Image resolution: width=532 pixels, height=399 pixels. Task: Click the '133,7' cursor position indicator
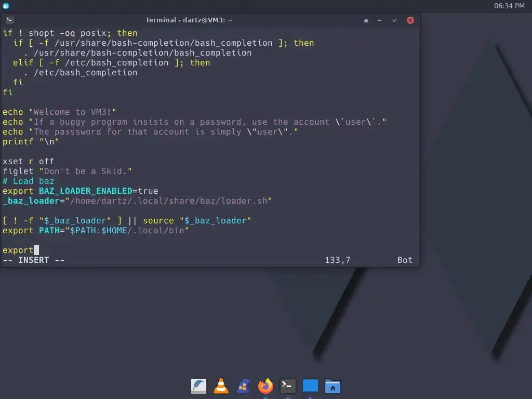coord(338,260)
